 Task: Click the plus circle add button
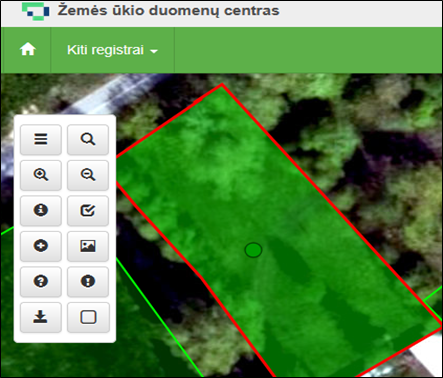41,246
